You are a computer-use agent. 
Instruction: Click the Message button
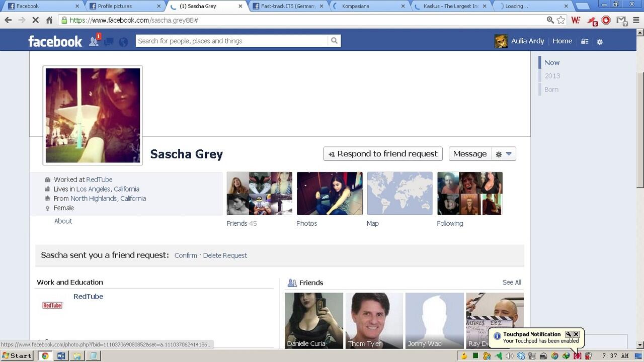pos(470,154)
